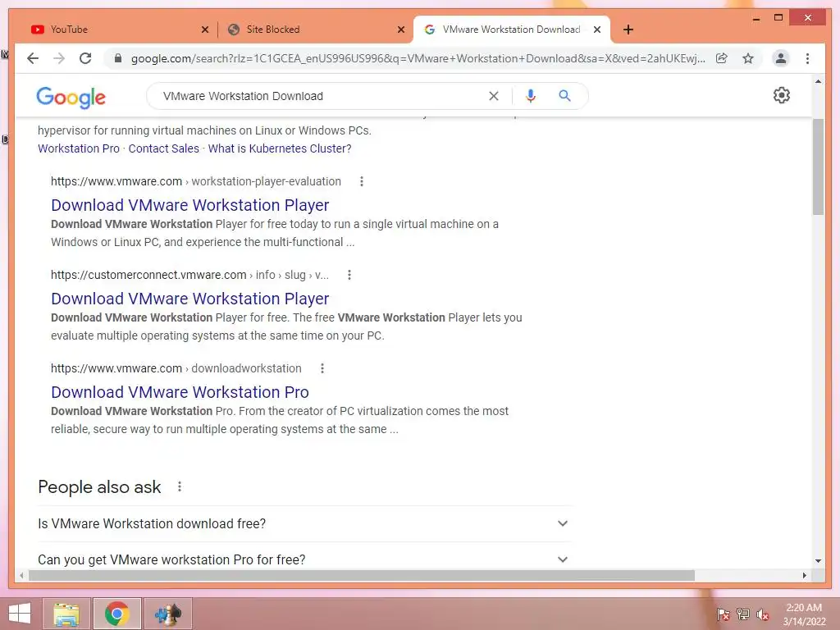Open the Workstation Pro sitelink
Screen dimensions: 840x630
click(79, 148)
